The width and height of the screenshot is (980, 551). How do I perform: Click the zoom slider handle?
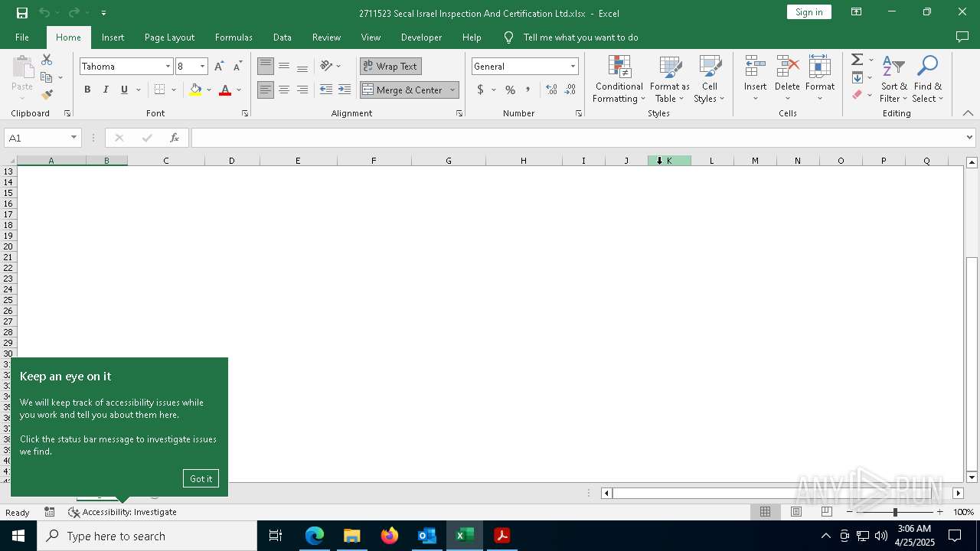(895, 512)
